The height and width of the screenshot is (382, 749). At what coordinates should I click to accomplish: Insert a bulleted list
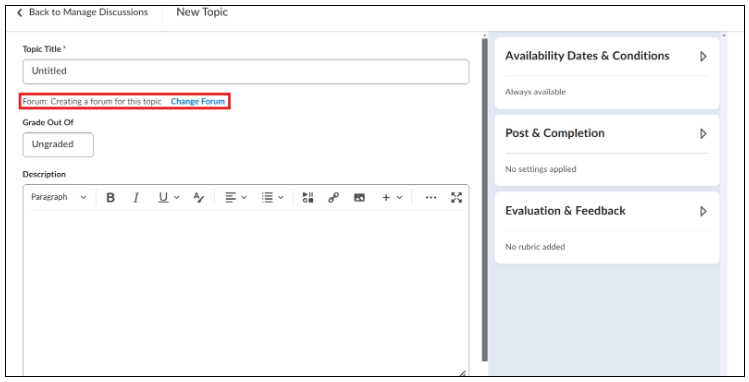coord(267,197)
